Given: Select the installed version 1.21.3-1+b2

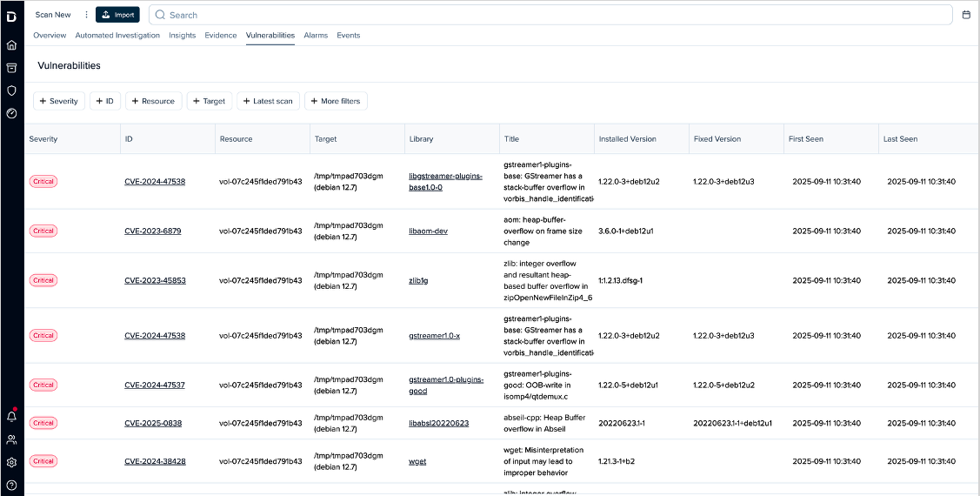Looking at the screenshot, I should click(x=617, y=461).
